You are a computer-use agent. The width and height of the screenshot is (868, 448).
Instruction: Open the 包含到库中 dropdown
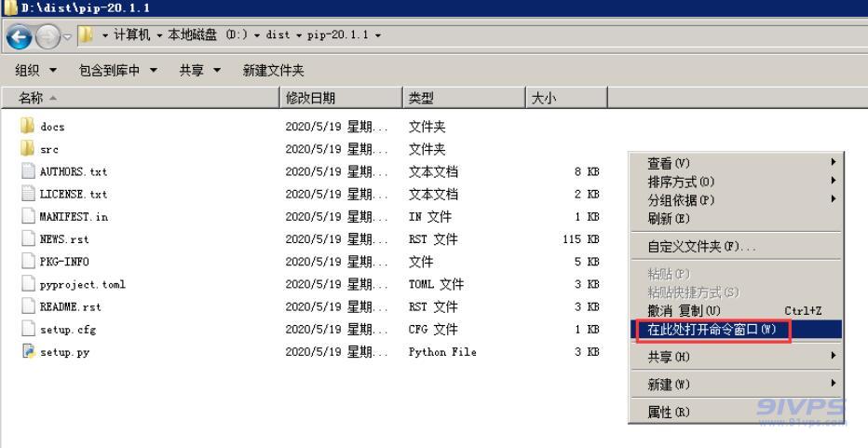click(118, 71)
